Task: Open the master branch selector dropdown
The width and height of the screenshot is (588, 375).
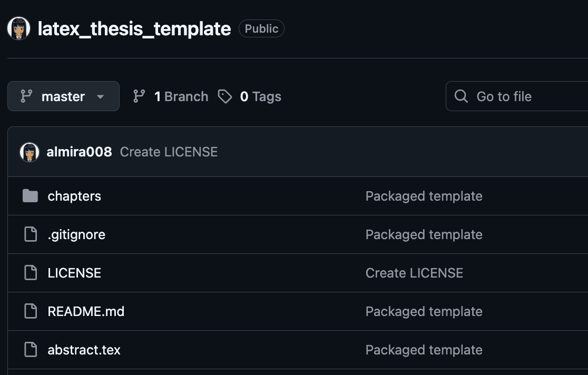Action: [x=63, y=96]
